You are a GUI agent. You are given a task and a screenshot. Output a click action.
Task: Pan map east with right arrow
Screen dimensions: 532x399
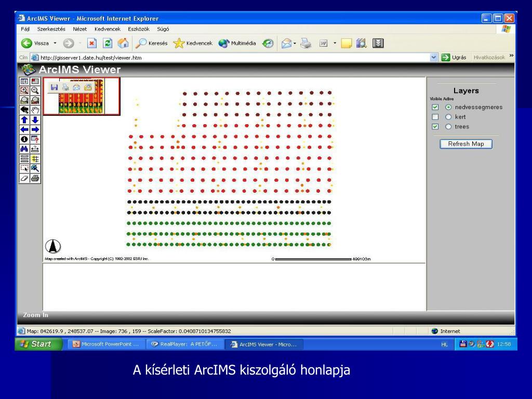point(35,129)
